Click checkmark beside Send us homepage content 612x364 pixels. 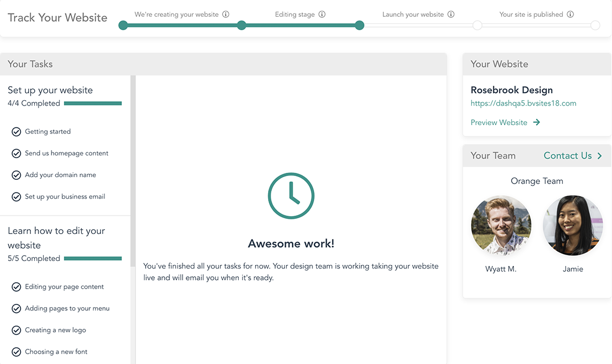click(x=16, y=153)
